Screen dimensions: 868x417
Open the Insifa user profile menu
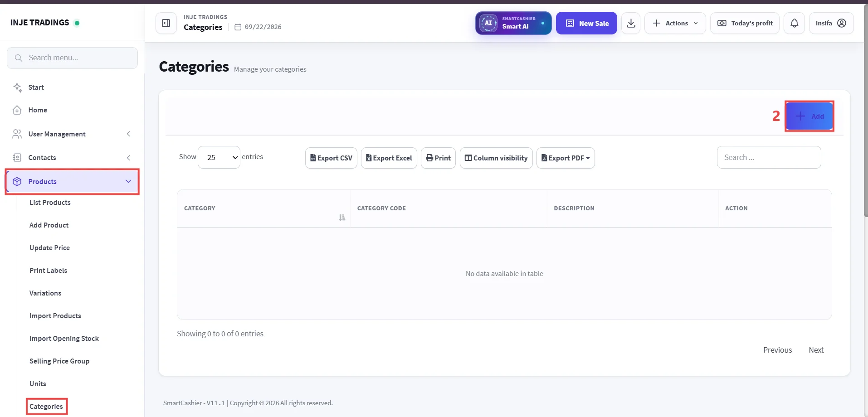coord(831,23)
